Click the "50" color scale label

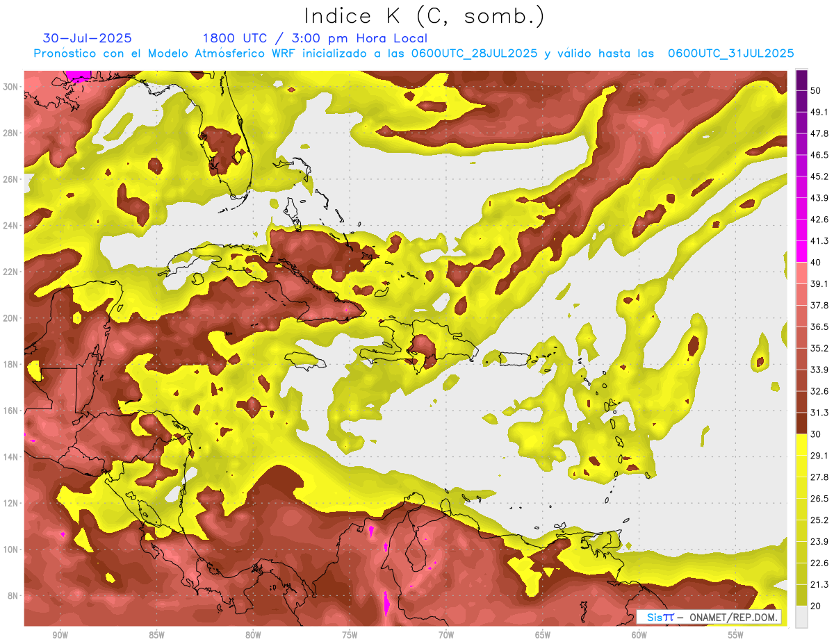tap(817, 91)
